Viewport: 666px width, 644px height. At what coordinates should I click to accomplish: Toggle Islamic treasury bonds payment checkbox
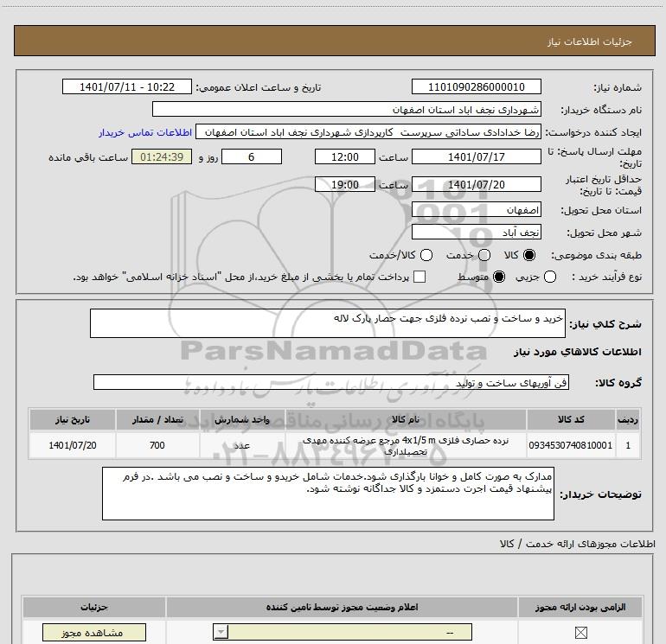point(419,277)
